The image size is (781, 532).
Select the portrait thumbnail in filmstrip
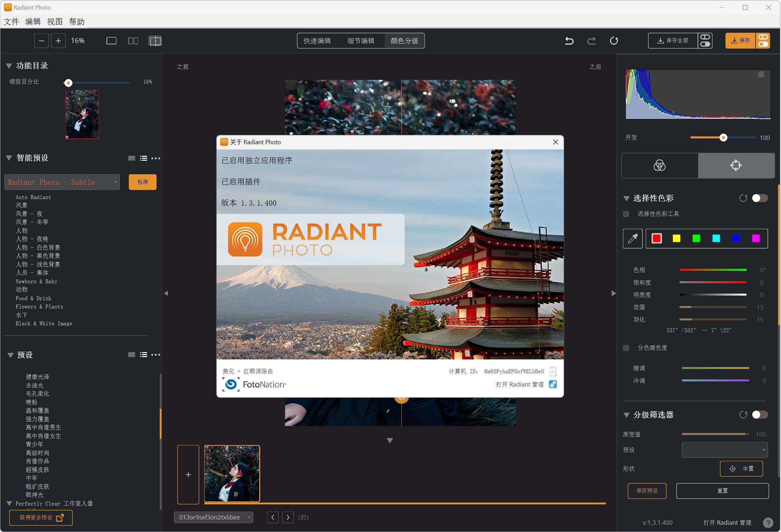coord(232,473)
